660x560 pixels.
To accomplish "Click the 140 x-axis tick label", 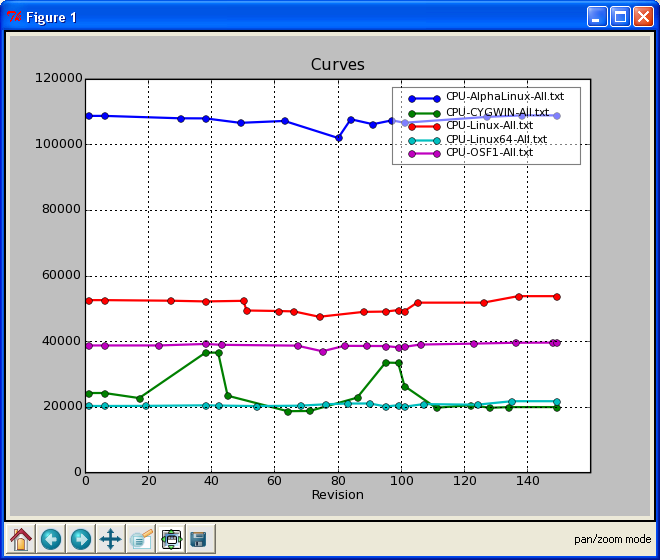I will tap(527, 481).
